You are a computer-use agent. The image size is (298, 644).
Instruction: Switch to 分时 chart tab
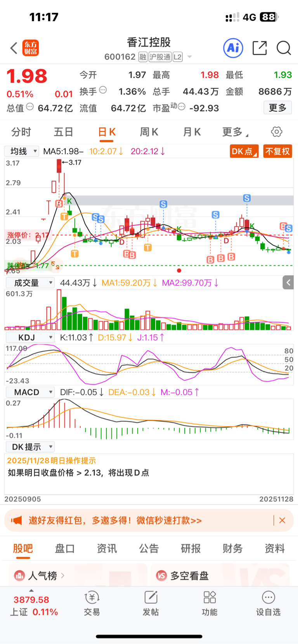click(x=21, y=132)
